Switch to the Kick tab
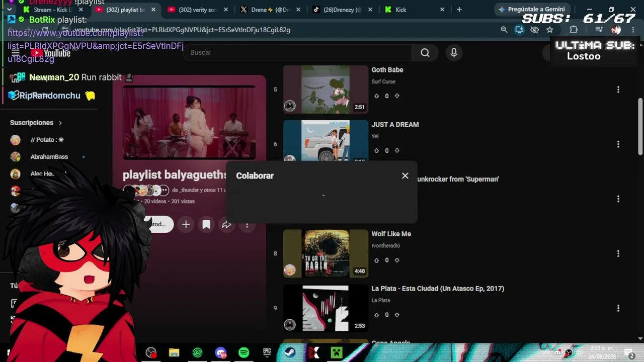Screen dimensions: 644x362 pyautogui.click(x=415, y=10)
